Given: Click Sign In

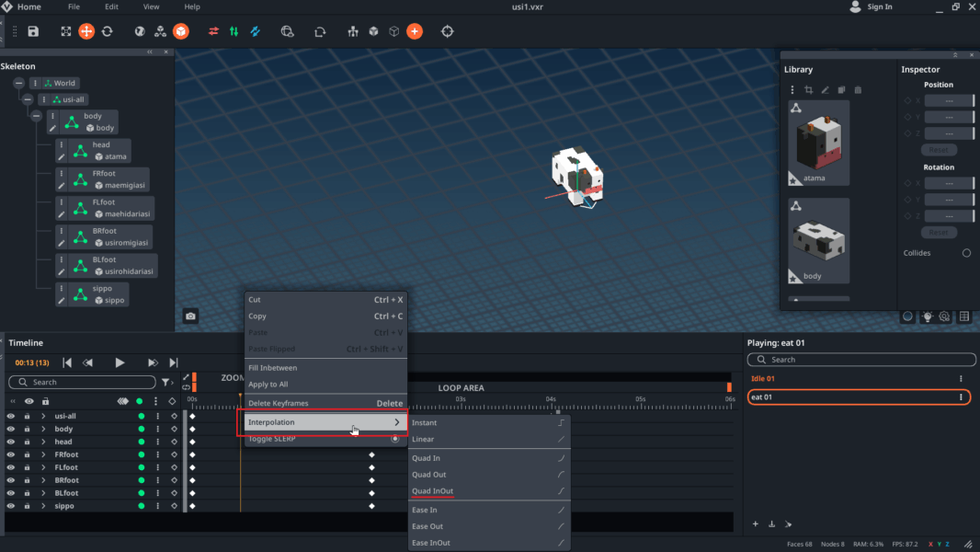Looking at the screenshot, I should coord(872,6).
